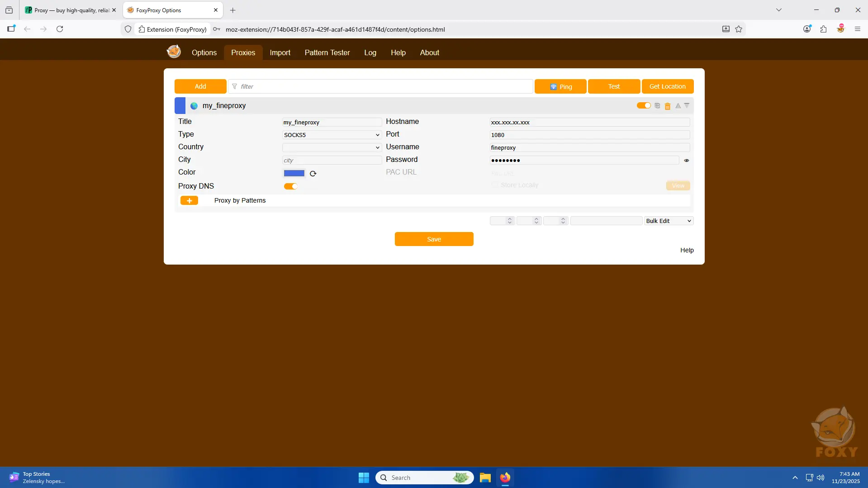Click the Username field showing fineproxy
This screenshot has height=488, width=868.
click(590, 147)
